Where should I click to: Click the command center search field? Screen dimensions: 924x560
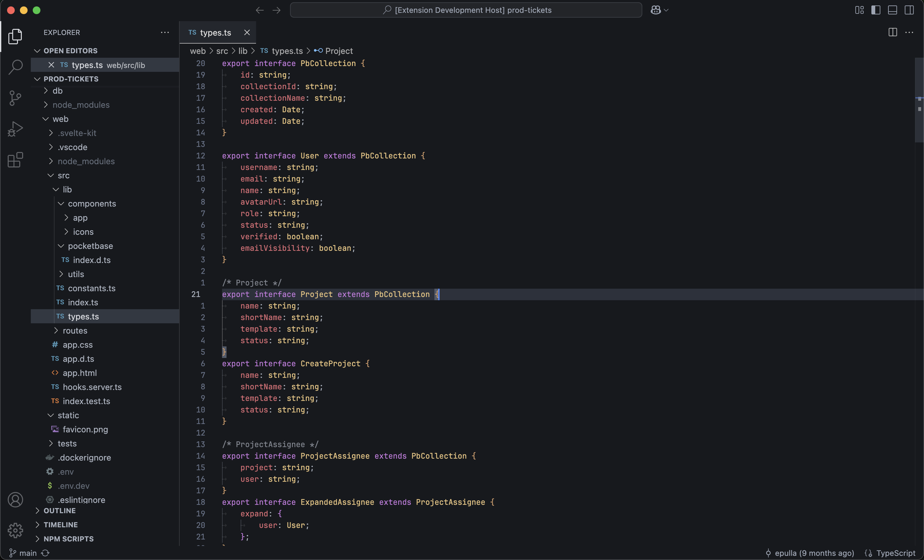(466, 10)
